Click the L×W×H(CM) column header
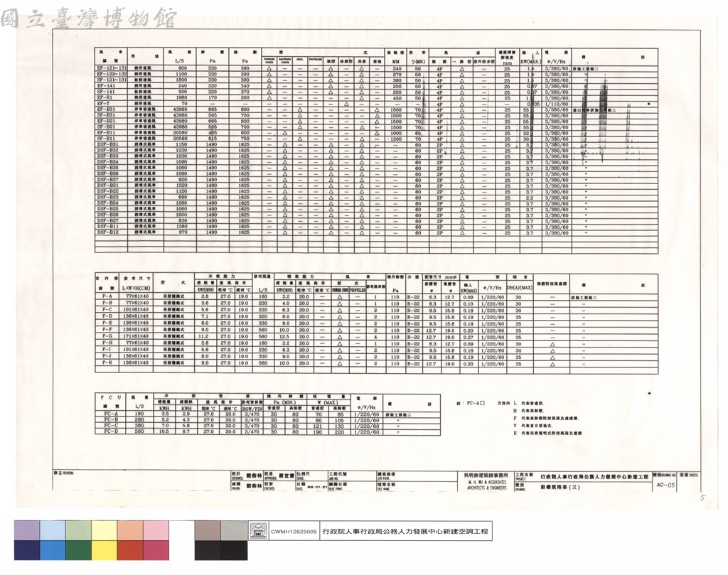 pos(136,288)
